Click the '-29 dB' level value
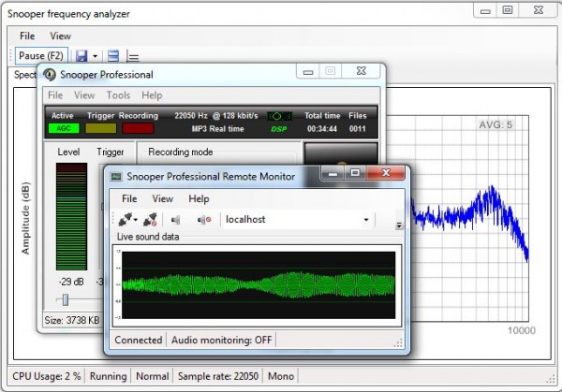Viewport: 562px width, 392px height. point(71,283)
